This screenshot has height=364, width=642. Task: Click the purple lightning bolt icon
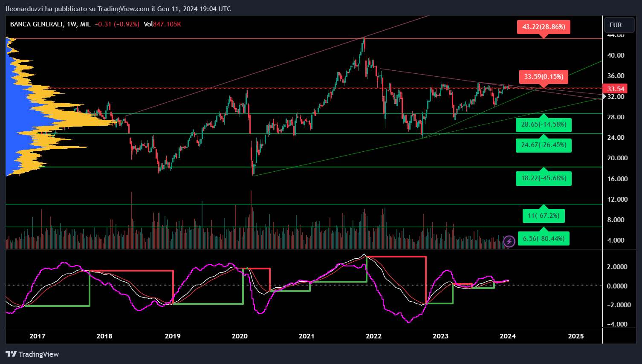509,242
